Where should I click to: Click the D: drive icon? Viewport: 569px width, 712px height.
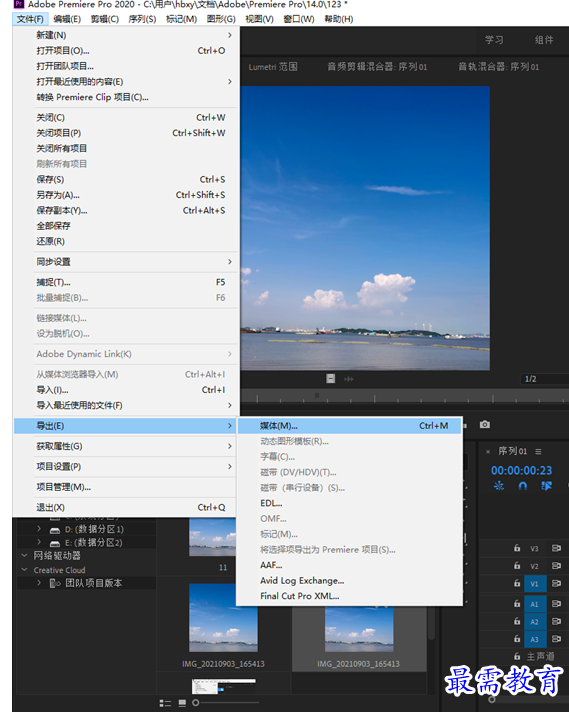click(55, 530)
